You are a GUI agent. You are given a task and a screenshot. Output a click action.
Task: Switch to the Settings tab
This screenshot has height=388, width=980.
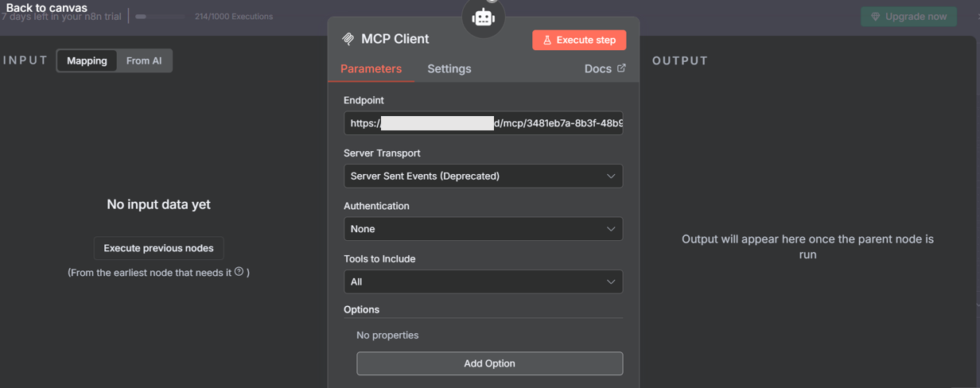coord(449,68)
